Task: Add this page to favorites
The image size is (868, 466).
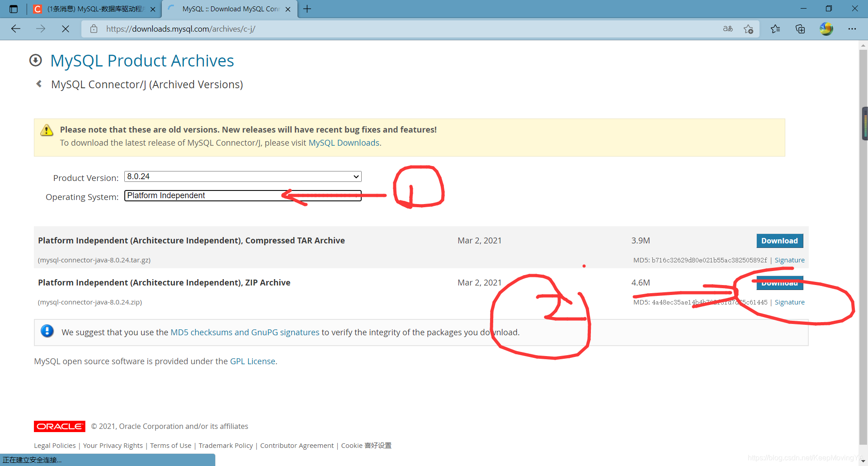Action: (749, 29)
